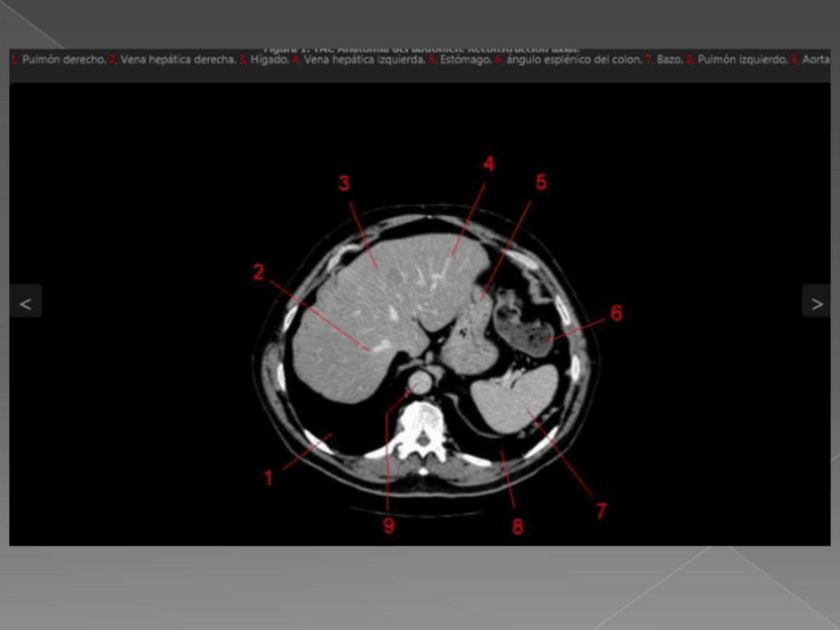840x630 pixels.
Task: Select red number 2 marker on scan
Action: [259, 272]
